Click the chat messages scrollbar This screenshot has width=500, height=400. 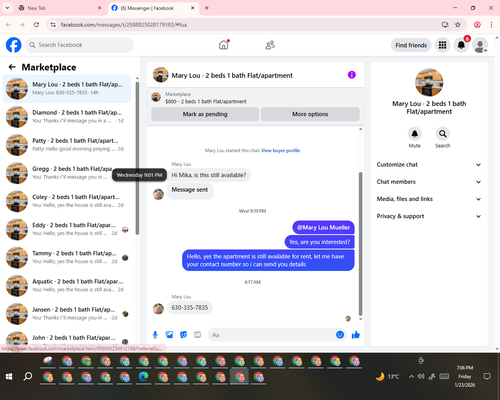point(360,244)
